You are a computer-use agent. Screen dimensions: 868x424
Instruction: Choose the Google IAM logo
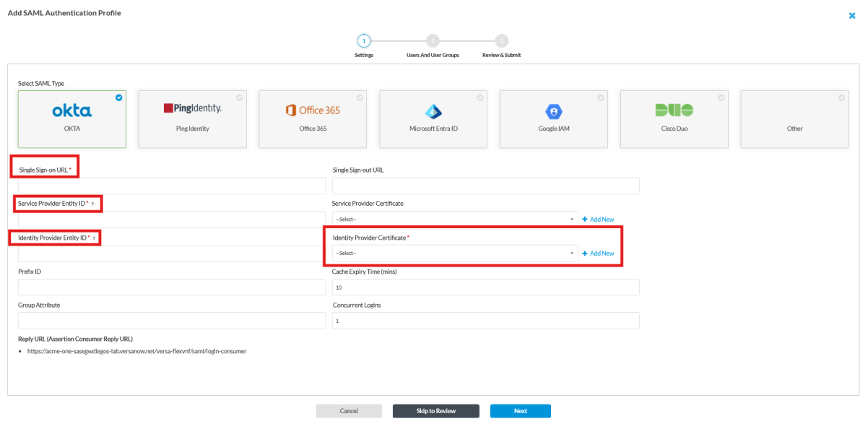pos(554,111)
